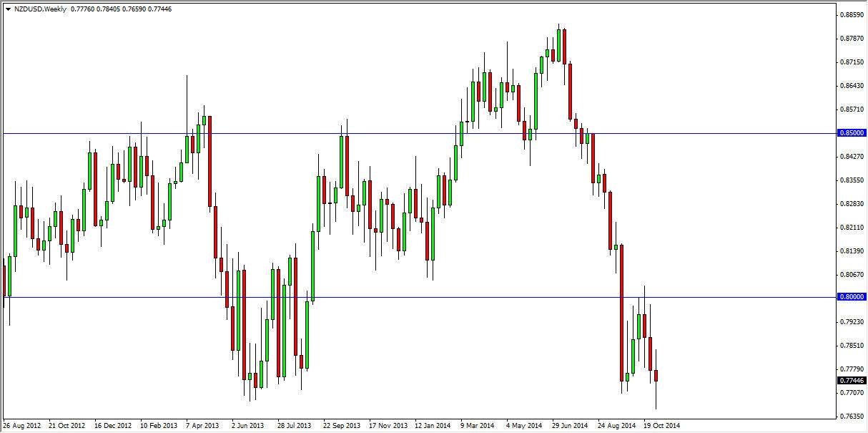
Task: Click the 0.76350 label on price axis
Action: (851, 416)
